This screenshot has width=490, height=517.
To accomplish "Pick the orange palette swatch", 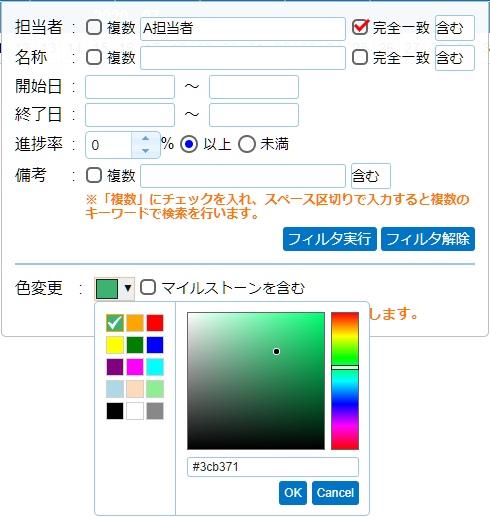I will (x=135, y=323).
